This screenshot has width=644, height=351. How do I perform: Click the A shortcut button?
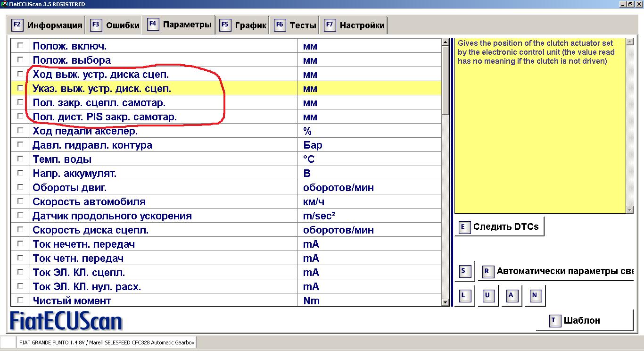click(511, 296)
